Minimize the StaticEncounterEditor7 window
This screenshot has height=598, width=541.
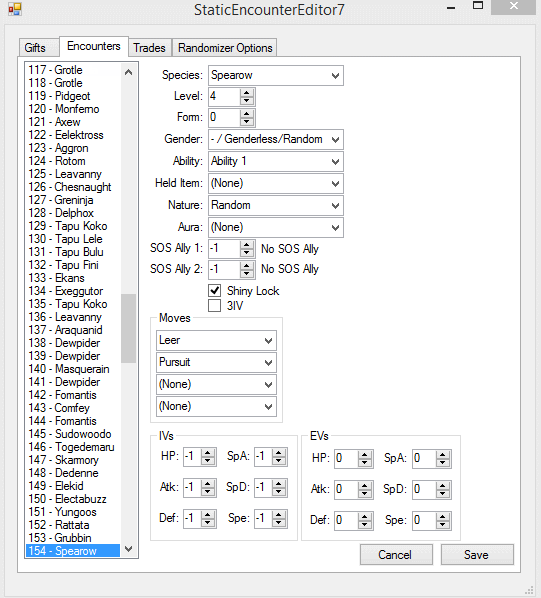451,8
